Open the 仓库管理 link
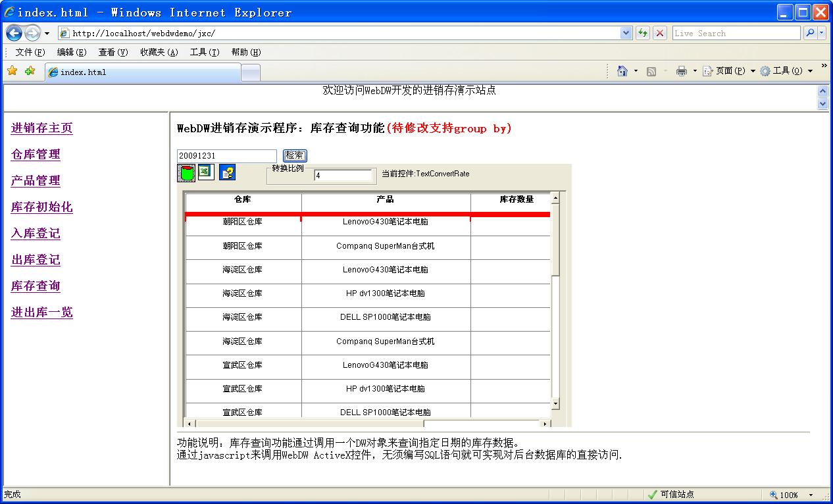This screenshot has height=504, width=833. (36, 155)
